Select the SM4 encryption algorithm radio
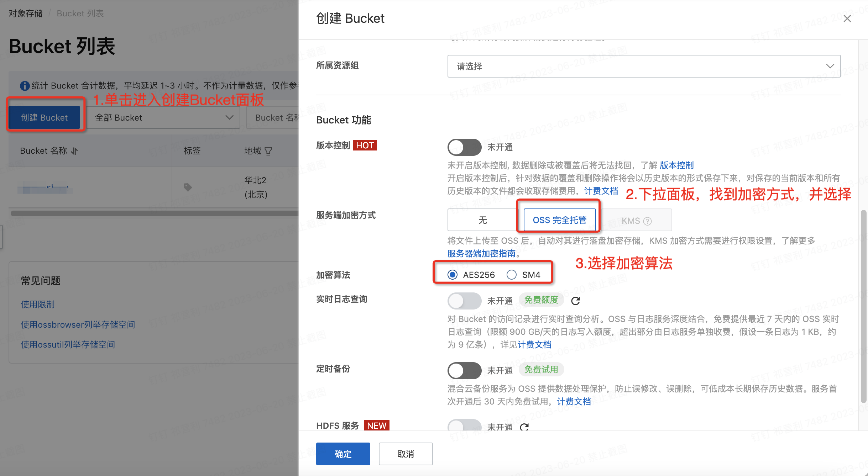 [x=512, y=275]
